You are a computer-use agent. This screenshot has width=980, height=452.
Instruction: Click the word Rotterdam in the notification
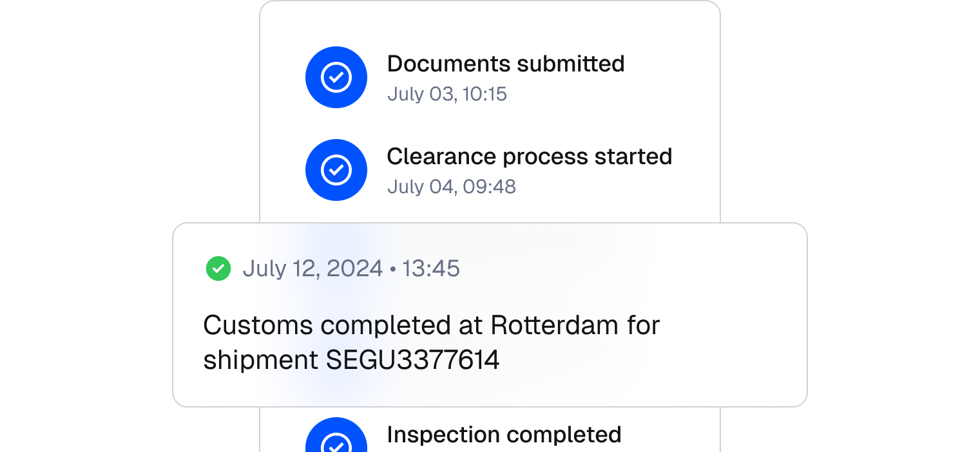tap(554, 325)
